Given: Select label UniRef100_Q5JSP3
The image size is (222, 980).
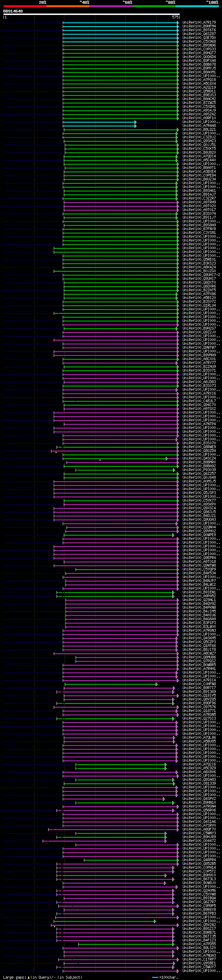Looking at the screenshot, I should (x=199, y=493).
